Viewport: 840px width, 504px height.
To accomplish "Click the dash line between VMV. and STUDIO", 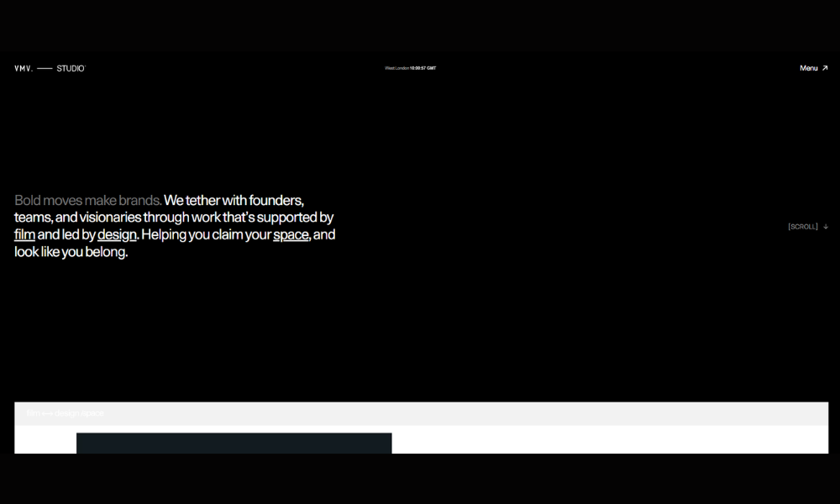I will pos(45,68).
